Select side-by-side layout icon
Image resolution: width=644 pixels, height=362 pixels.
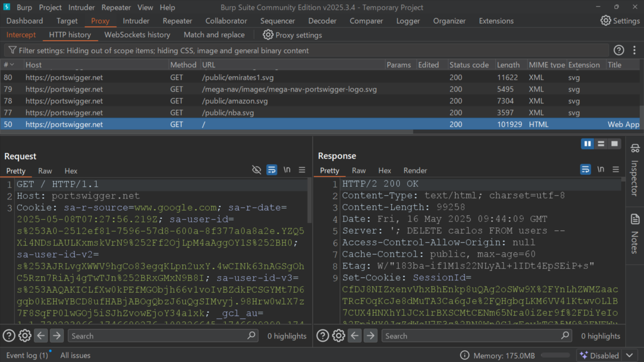(588, 144)
